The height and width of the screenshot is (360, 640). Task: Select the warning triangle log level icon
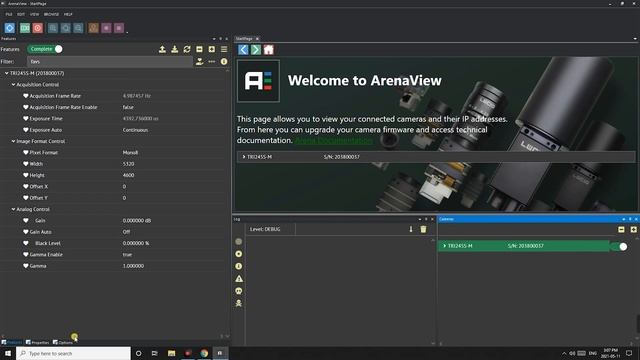(239, 279)
